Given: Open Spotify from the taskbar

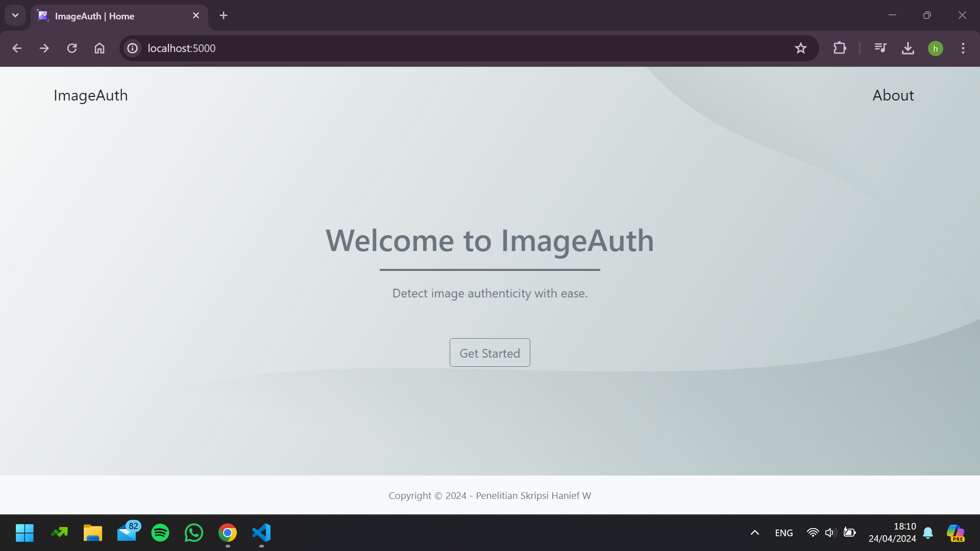Looking at the screenshot, I should 160,533.
